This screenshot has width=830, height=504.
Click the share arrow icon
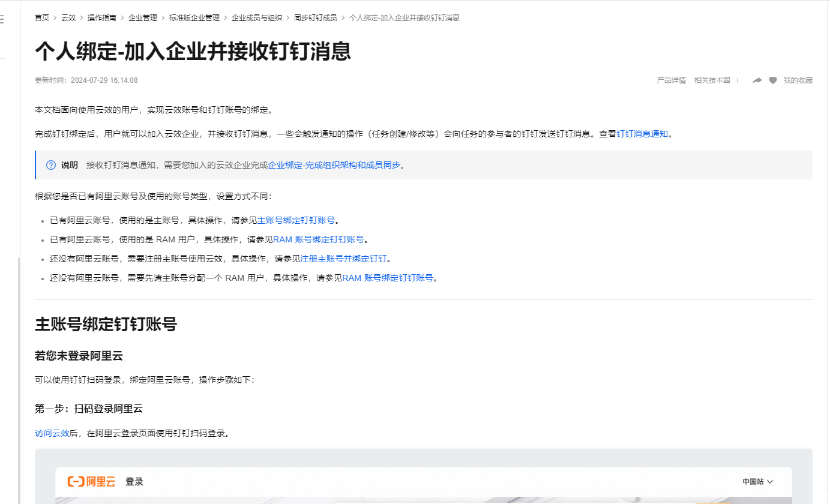click(757, 80)
